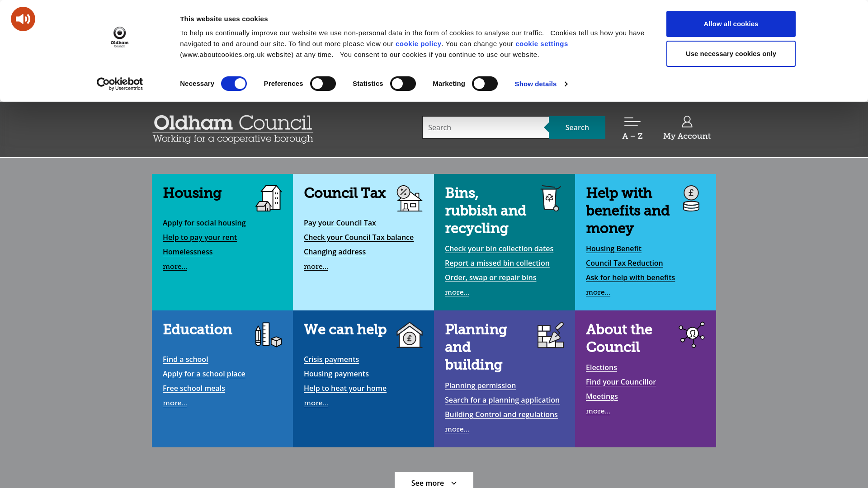
Task: Open Planning and building heading
Action: pos(476,347)
